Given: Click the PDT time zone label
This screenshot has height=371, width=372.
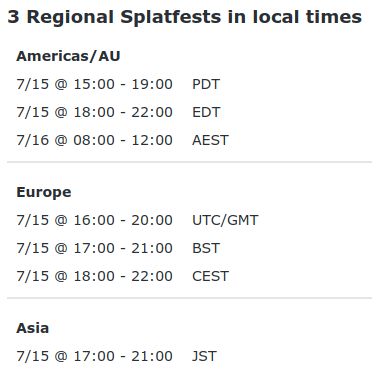Looking at the screenshot, I should (x=206, y=84).
